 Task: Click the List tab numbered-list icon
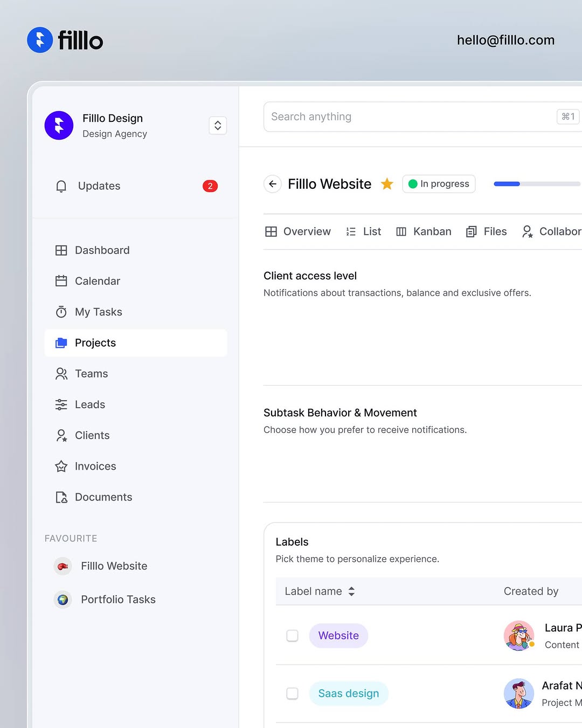351,231
